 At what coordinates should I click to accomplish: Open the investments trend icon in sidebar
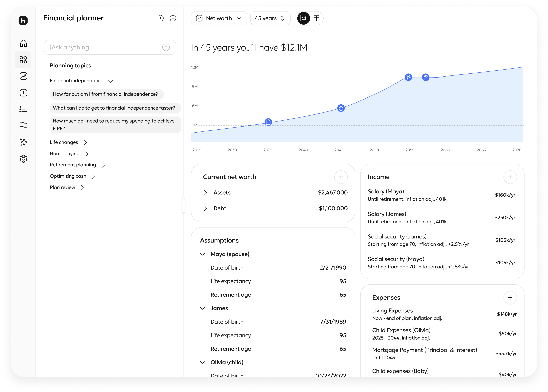(x=23, y=76)
